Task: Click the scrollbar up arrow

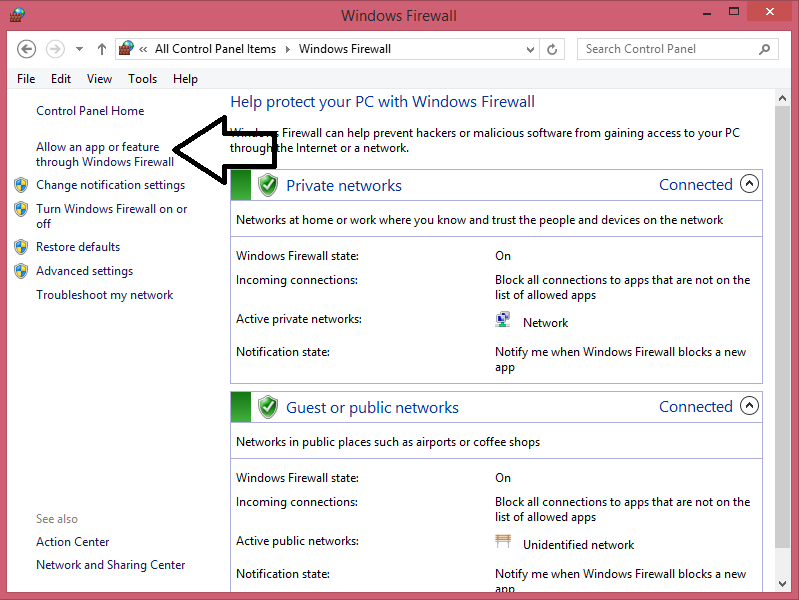Action: click(x=783, y=98)
